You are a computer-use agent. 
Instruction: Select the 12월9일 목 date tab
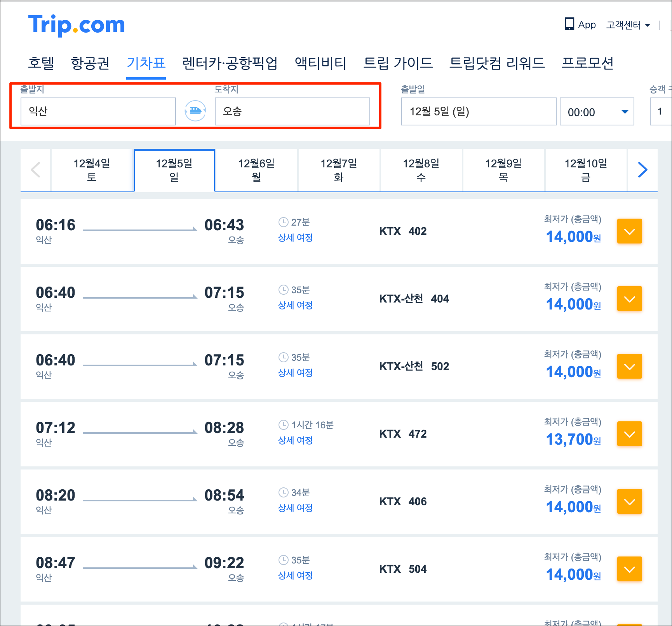coord(503,170)
